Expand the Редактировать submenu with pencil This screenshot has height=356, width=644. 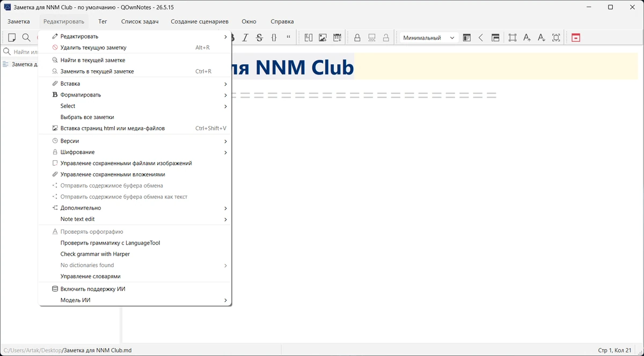135,36
